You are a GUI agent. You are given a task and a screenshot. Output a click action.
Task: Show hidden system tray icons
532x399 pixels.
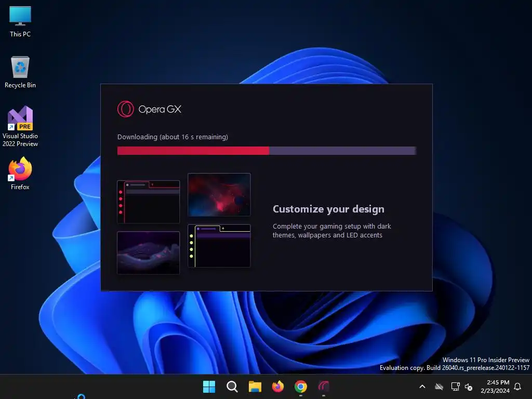[x=422, y=387]
